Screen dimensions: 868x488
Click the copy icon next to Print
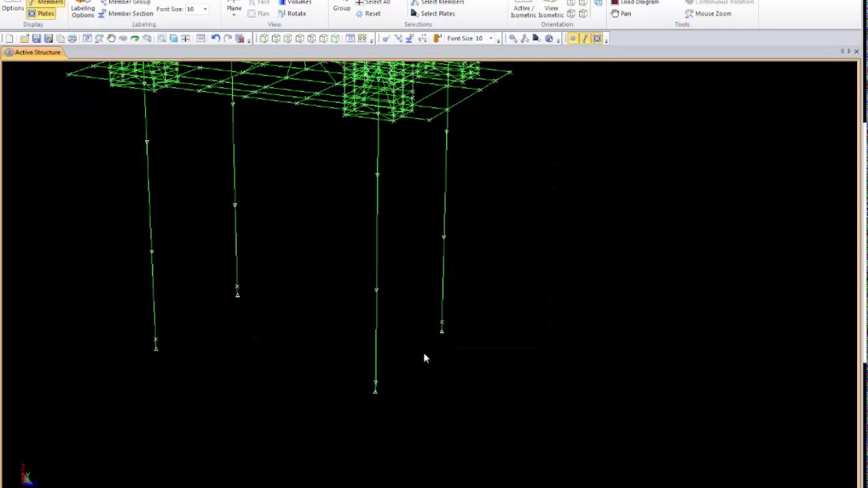click(x=60, y=39)
